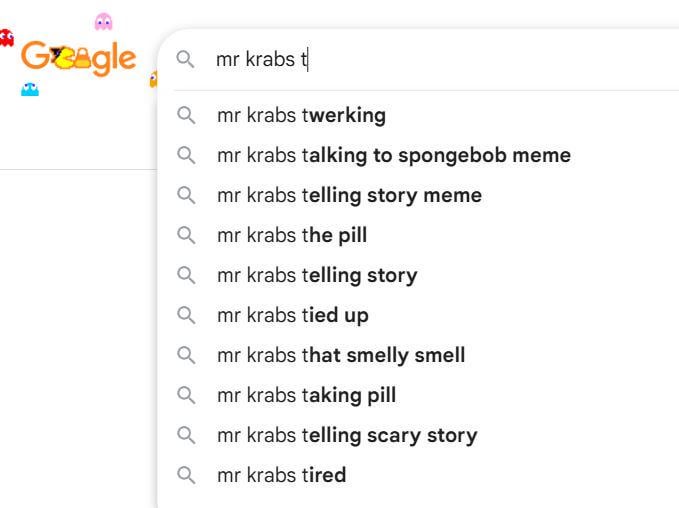
Task: Click the magnifier icon beside "mr krabs the pill"
Action: pos(185,236)
